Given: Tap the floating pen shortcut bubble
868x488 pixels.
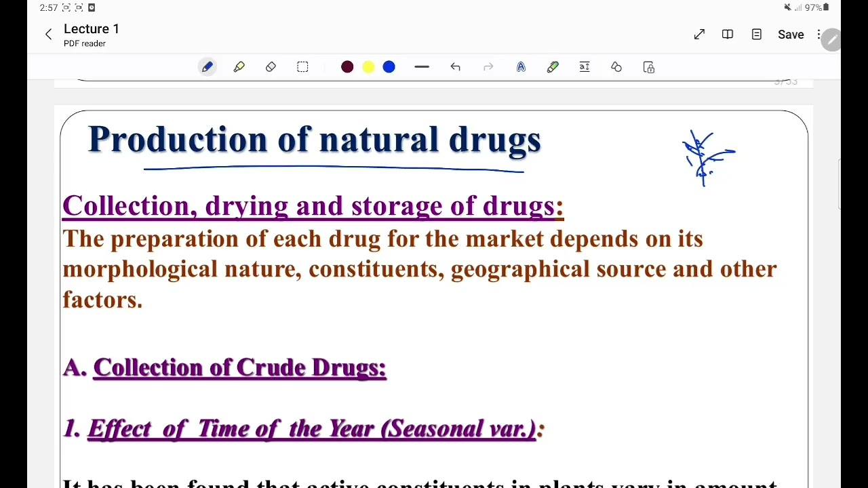Looking at the screenshot, I should pos(831,40).
